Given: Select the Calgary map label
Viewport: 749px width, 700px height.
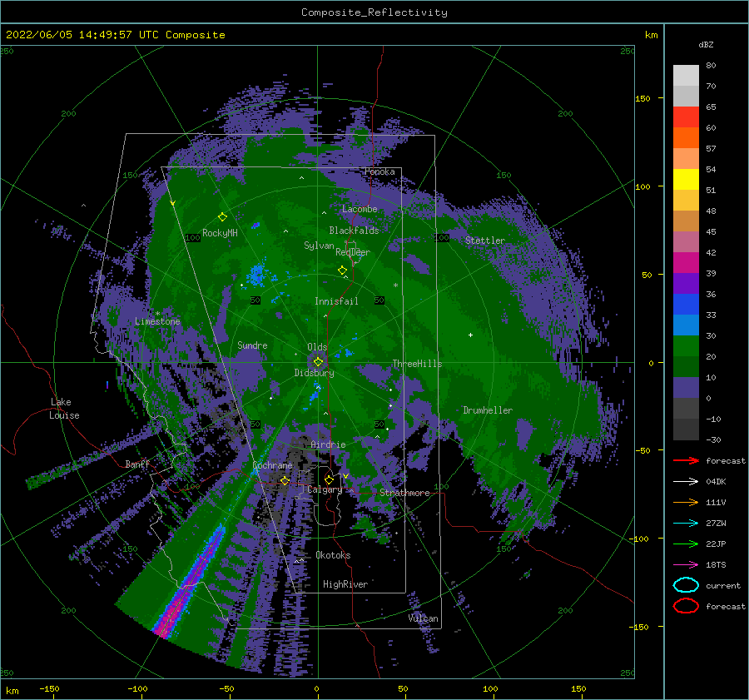Looking at the screenshot, I should pos(325,489).
